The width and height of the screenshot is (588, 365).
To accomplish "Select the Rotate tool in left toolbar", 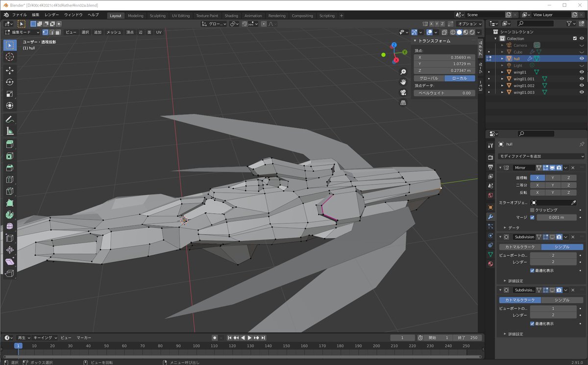I will 10,82.
